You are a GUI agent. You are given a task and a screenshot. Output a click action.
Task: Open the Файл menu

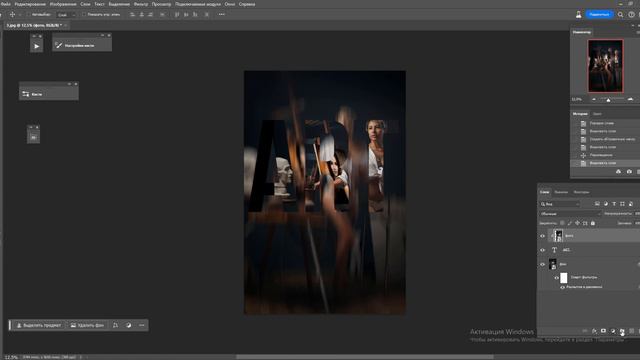tap(5, 4)
